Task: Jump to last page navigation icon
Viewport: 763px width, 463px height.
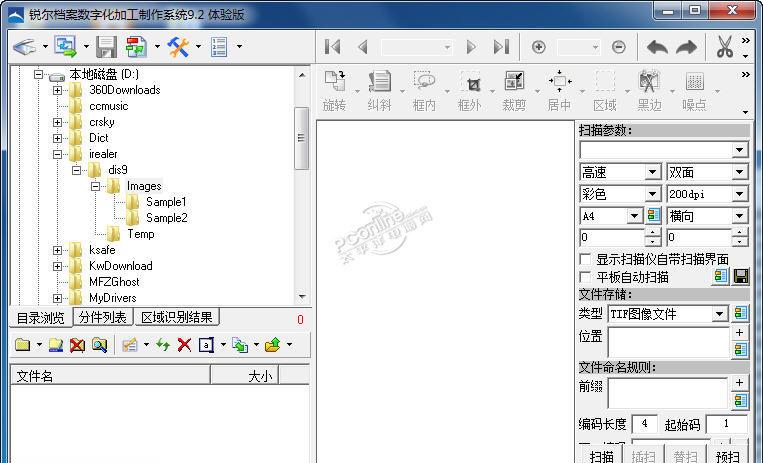Action: pos(501,47)
